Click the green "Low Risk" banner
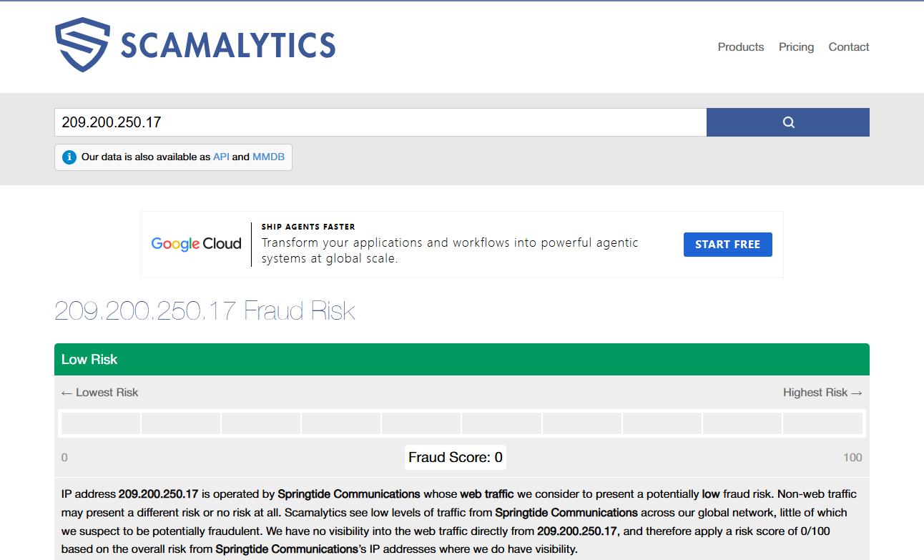Screen dimensions: 924x560 click(462, 359)
